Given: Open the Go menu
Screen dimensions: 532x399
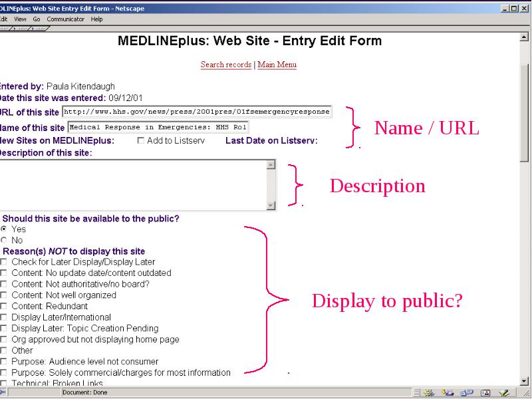Looking at the screenshot, I should pyautogui.click(x=37, y=19).
